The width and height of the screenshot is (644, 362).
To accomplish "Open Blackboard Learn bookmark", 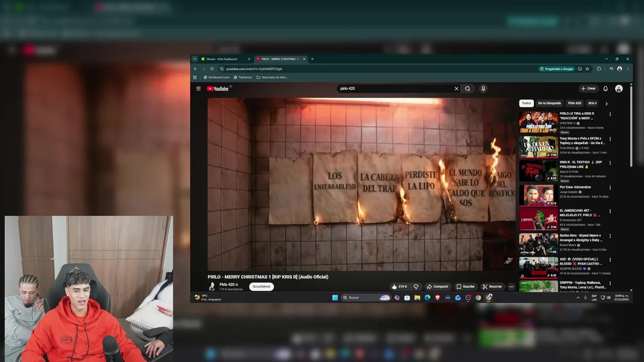I will click(216, 77).
